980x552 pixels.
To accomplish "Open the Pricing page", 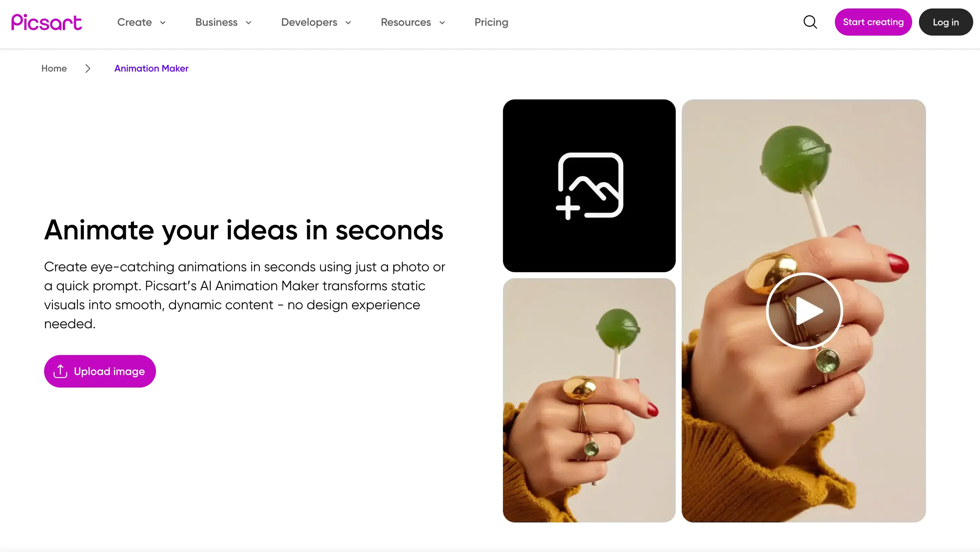I will click(x=491, y=22).
